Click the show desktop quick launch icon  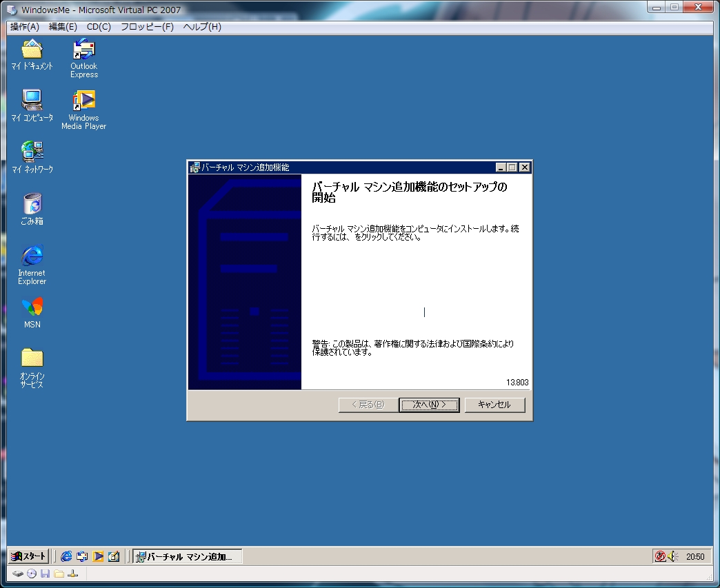point(113,556)
